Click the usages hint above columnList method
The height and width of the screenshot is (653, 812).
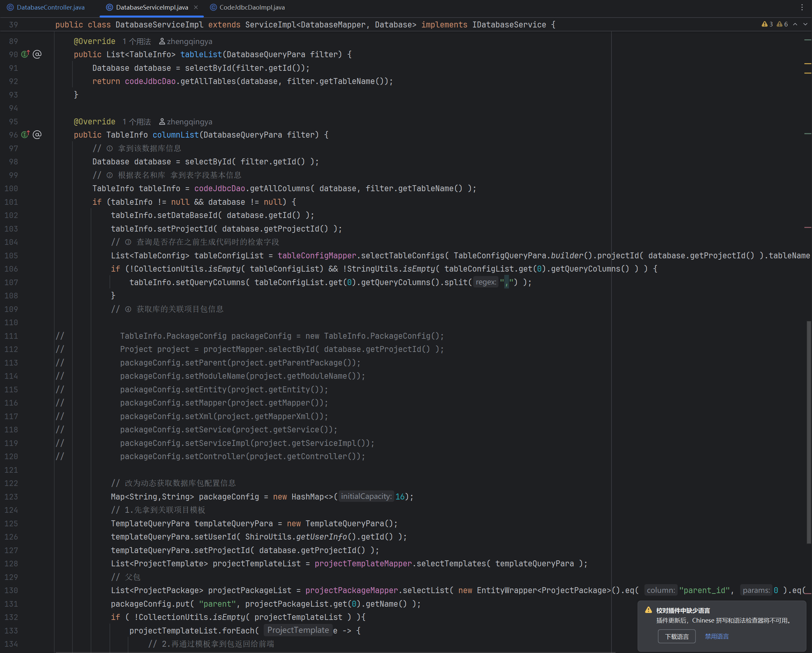point(136,122)
